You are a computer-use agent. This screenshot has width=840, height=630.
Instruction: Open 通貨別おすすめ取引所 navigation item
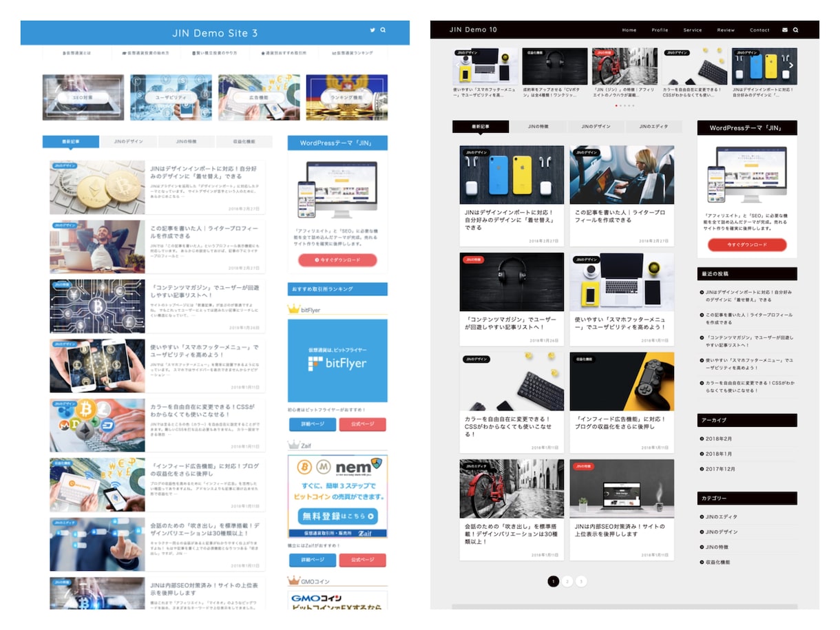(x=284, y=53)
